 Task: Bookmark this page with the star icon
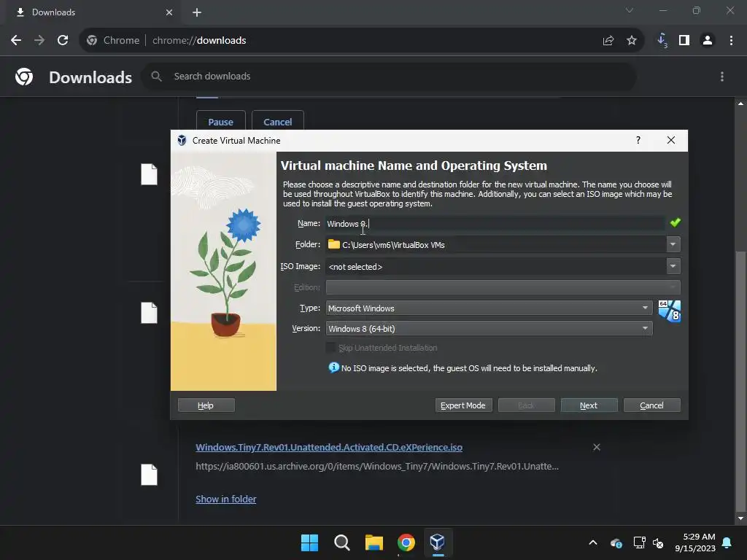[632, 41]
